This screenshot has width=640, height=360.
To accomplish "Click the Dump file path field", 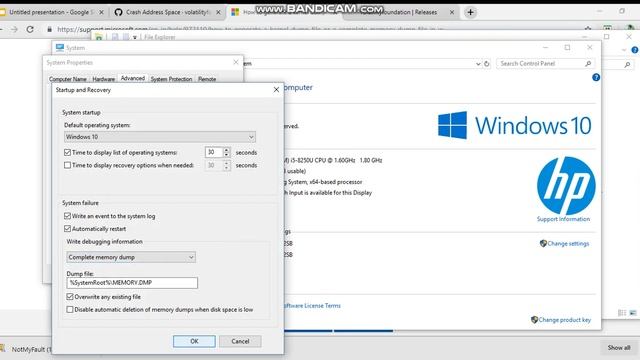I will (x=132, y=283).
